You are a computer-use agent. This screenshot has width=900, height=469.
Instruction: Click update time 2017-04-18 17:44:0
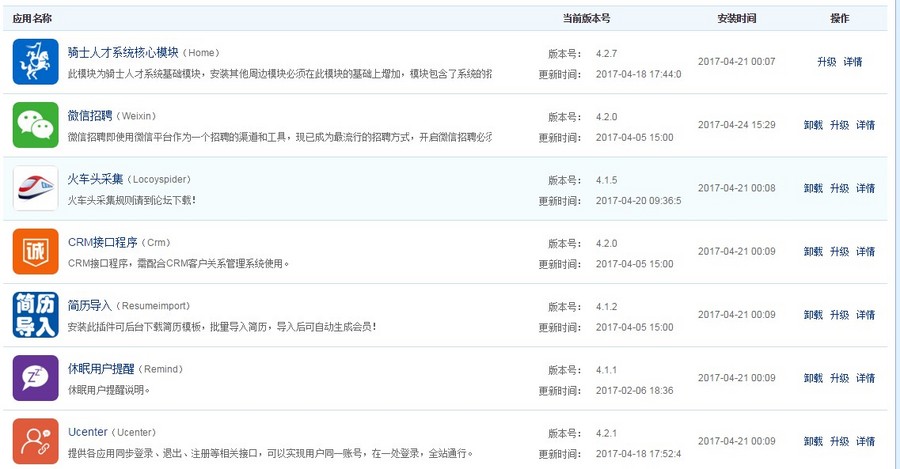pos(638,74)
